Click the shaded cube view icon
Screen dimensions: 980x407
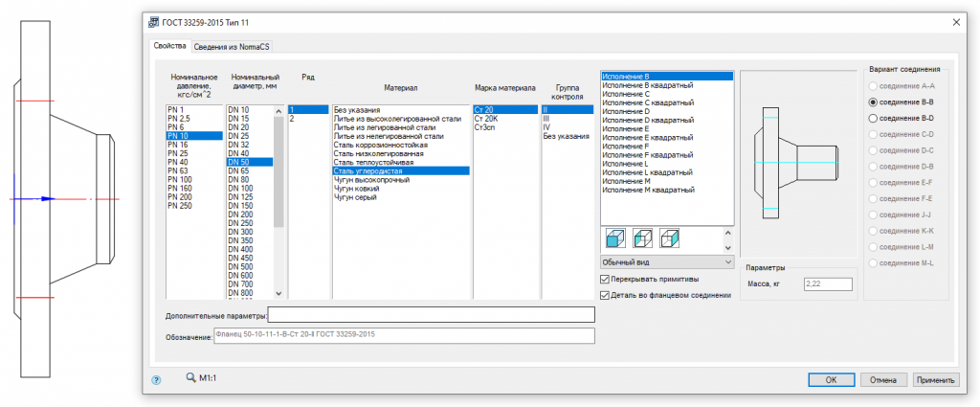click(x=613, y=237)
